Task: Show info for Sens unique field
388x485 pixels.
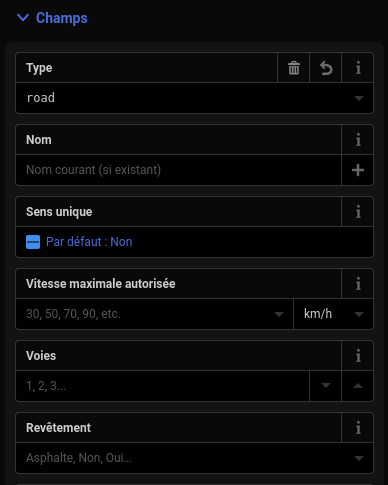Action: coord(358,212)
